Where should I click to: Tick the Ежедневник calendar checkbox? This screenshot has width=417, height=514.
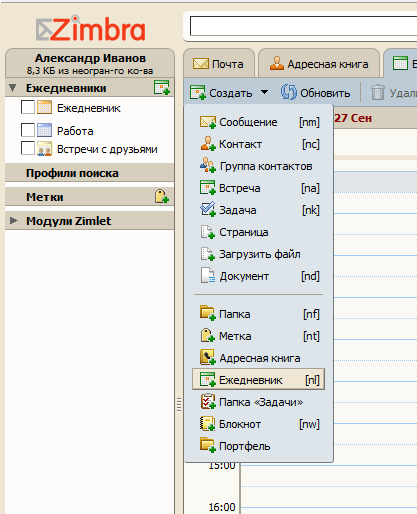(x=28, y=107)
